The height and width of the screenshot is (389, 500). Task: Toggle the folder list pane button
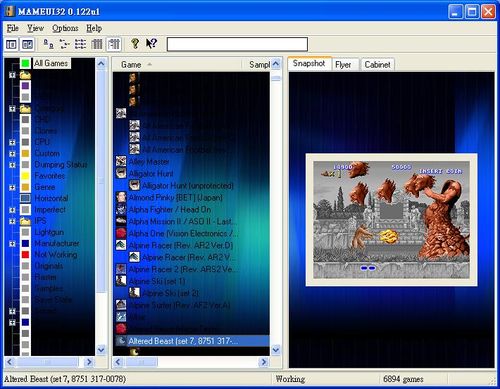11,44
